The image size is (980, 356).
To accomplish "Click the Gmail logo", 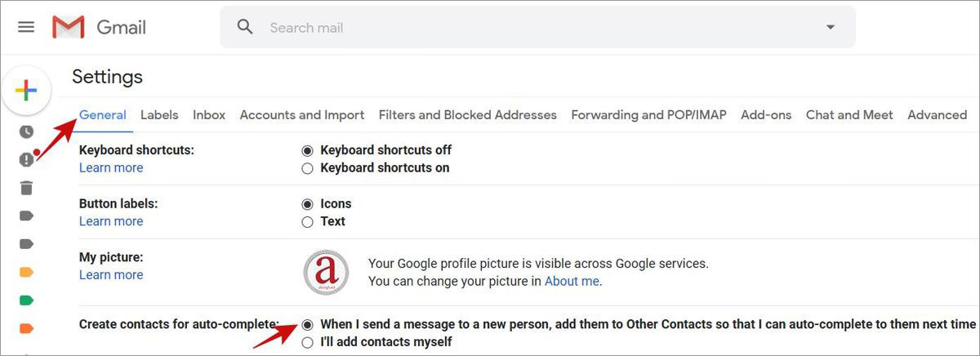I will (x=99, y=27).
